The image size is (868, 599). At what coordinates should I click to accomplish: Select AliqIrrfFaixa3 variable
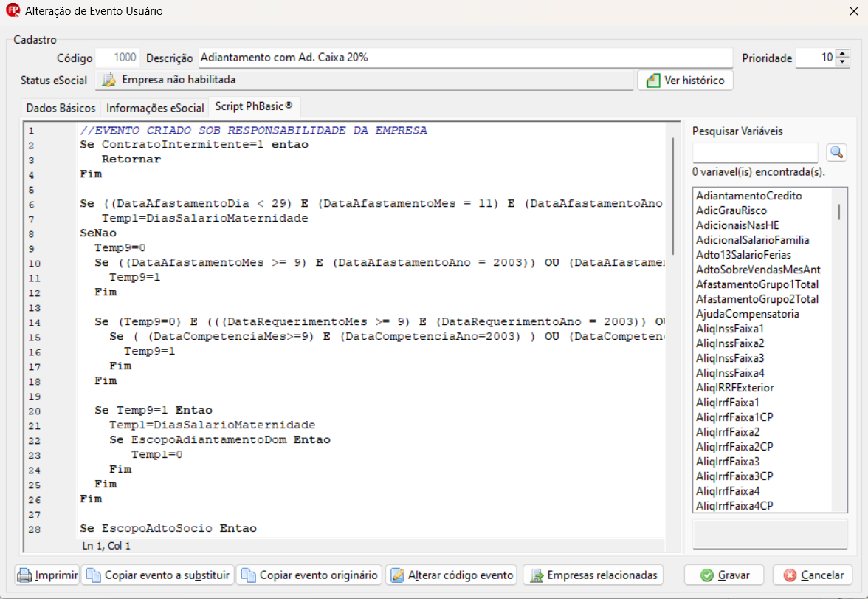click(728, 462)
